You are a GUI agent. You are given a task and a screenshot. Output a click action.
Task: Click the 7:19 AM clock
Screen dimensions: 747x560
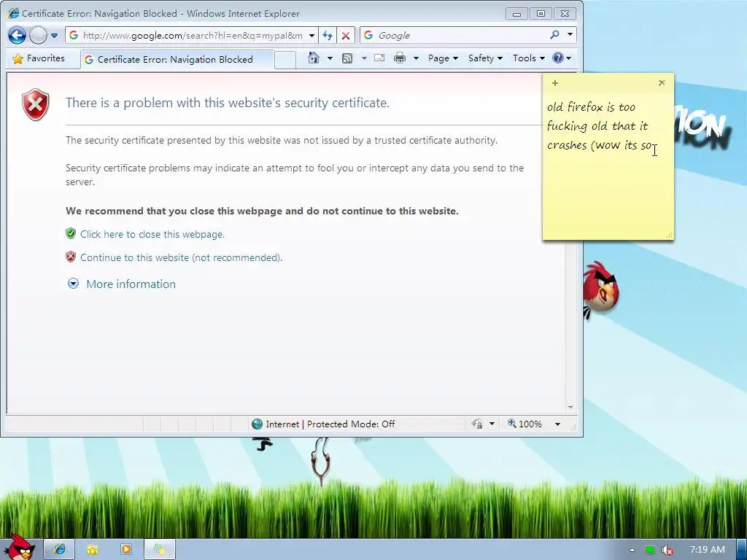tap(707, 550)
